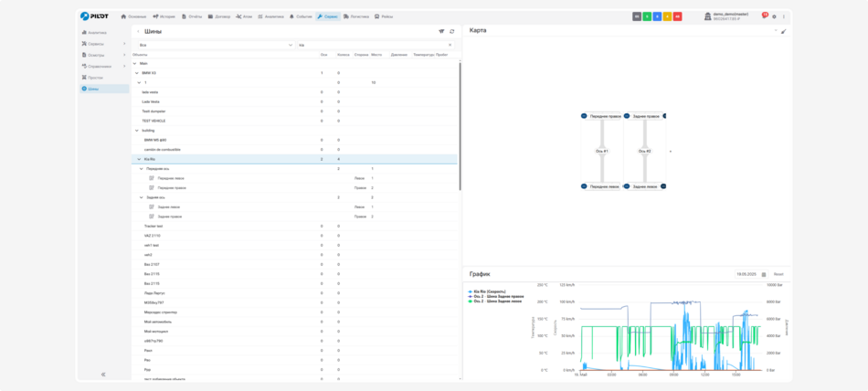Click the gray status counter badge
This screenshot has width=868, height=391.
pos(637,16)
